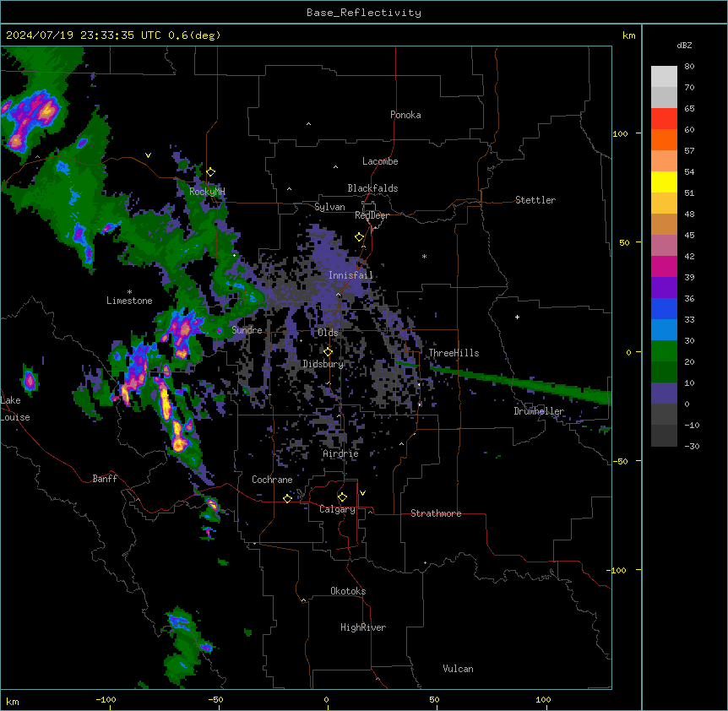Click the Cochrane town label
Image resolution: width=728 pixels, height=711 pixels.
pyautogui.click(x=272, y=480)
